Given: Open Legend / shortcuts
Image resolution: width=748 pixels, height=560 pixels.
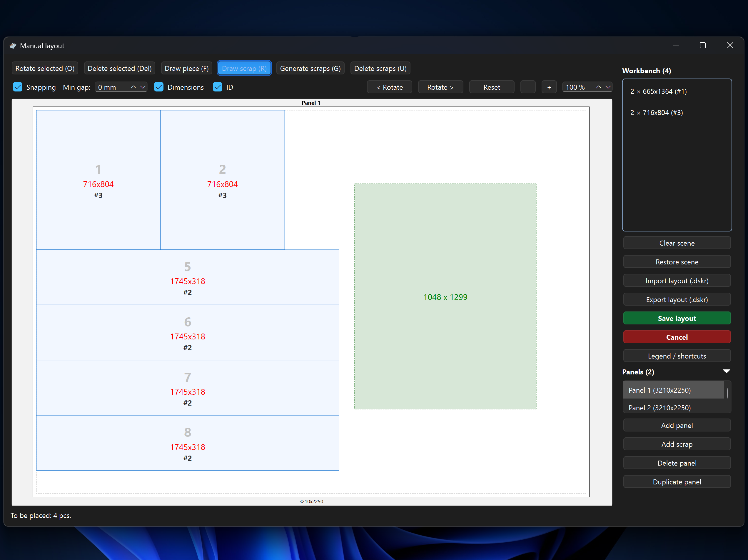Looking at the screenshot, I should coord(676,356).
